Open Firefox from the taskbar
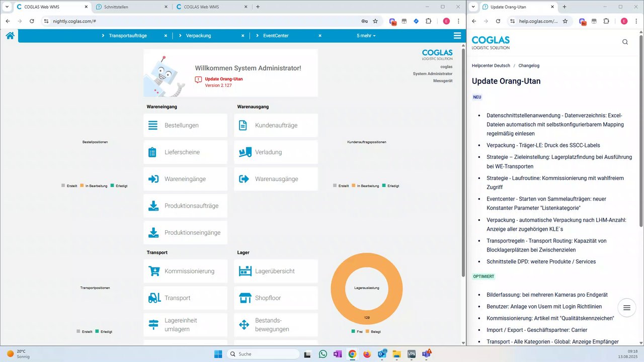The height and width of the screenshot is (362, 644). 367,354
